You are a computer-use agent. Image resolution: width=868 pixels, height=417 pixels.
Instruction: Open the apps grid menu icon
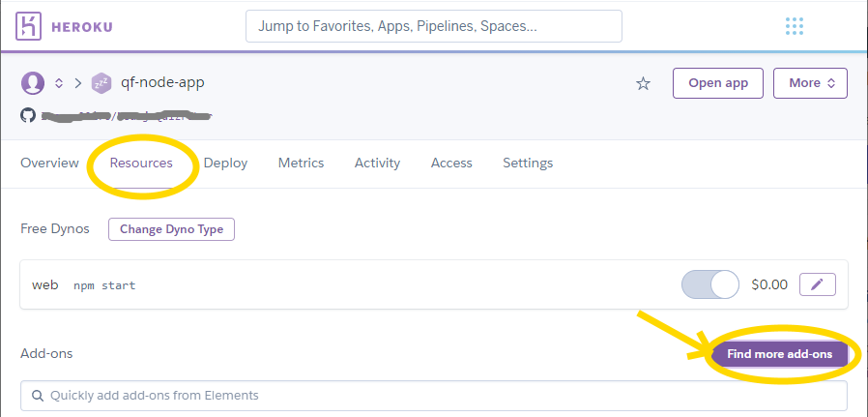[x=795, y=26]
